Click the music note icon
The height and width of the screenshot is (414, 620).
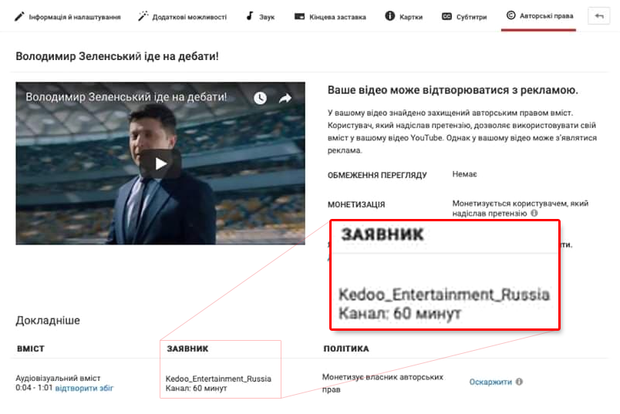coord(252,17)
